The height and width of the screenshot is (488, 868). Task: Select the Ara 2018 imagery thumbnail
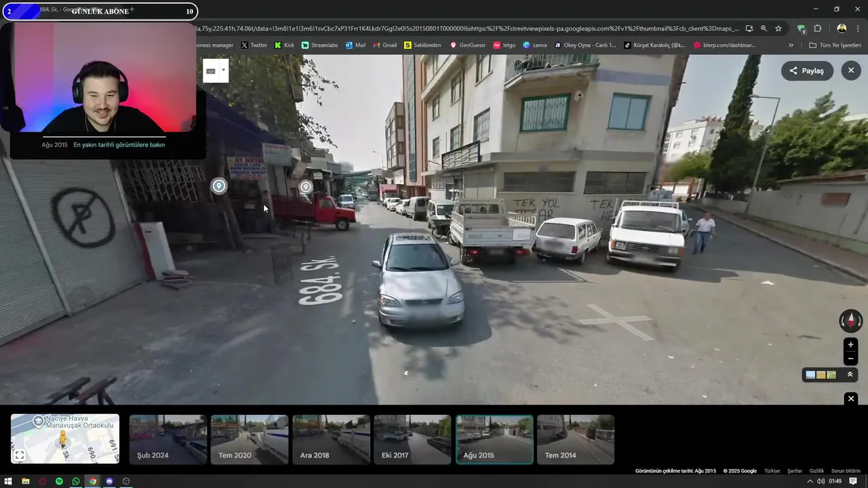coord(331,439)
